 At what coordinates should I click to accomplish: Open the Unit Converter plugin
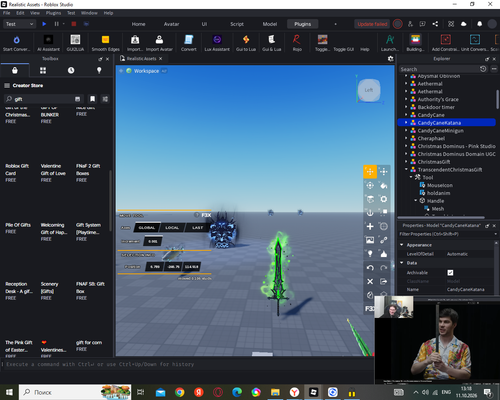(475, 42)
